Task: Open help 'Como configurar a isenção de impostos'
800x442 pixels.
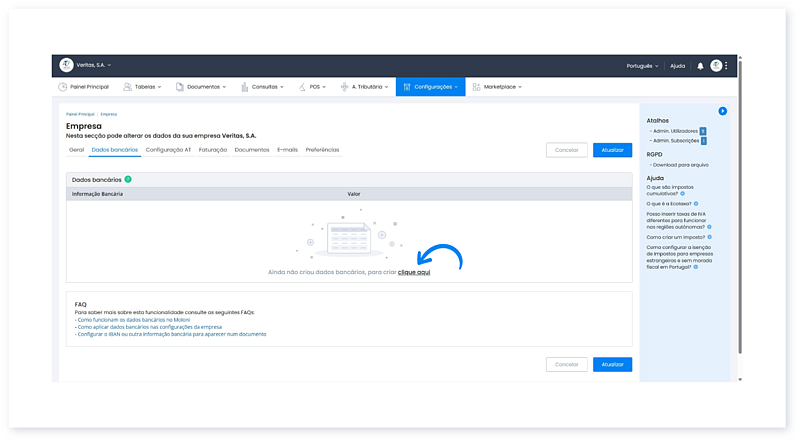Action: (680, 257)
